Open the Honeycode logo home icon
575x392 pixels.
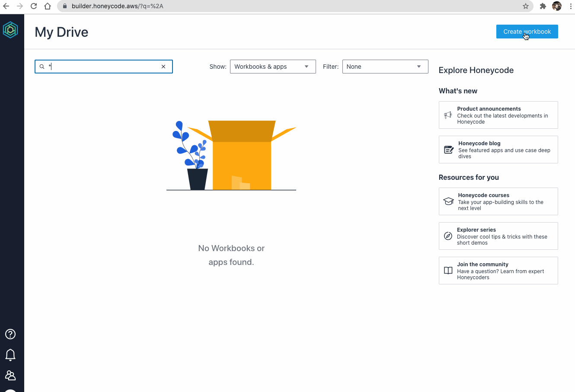(x=10, y=30)
